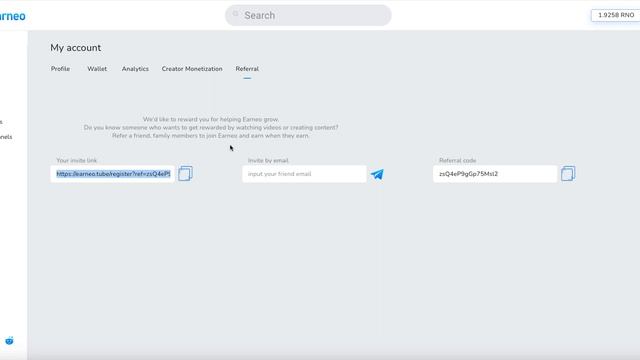Click the friend email input field

[304, 174]
